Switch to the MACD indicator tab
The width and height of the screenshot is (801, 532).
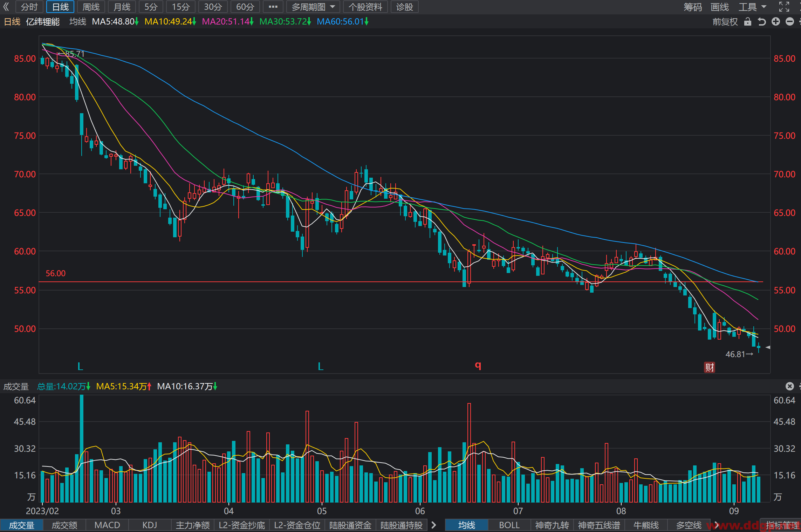point(107,525)
